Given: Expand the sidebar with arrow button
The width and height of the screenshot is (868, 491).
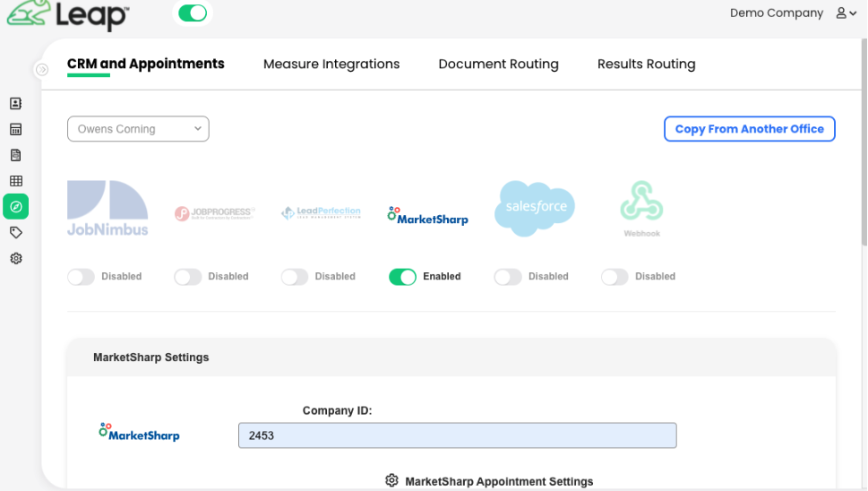Looking at the screenshot, I should point(41,70).
